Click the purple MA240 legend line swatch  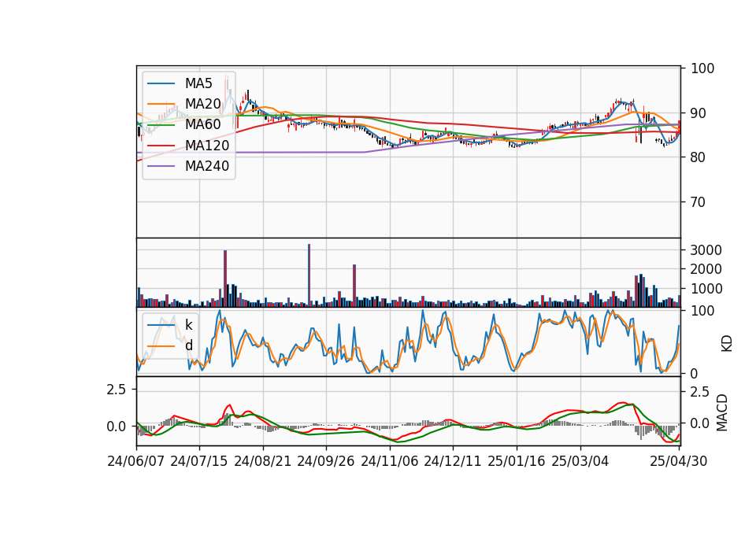click(x=161, y=166)
